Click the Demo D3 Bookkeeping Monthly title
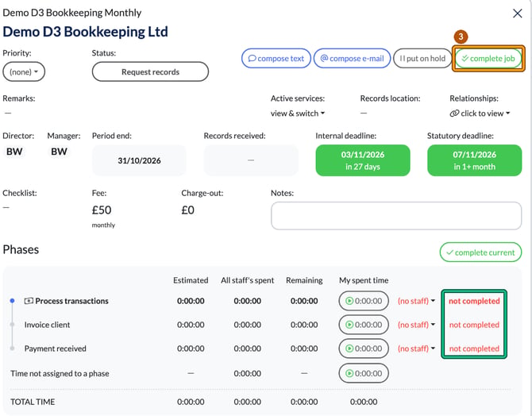This screenshot has width=532, height=416. (72, 13)
